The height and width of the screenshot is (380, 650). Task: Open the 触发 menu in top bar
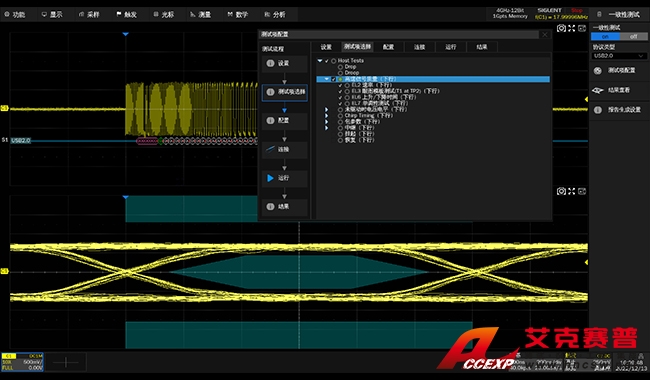click(126, 15)
